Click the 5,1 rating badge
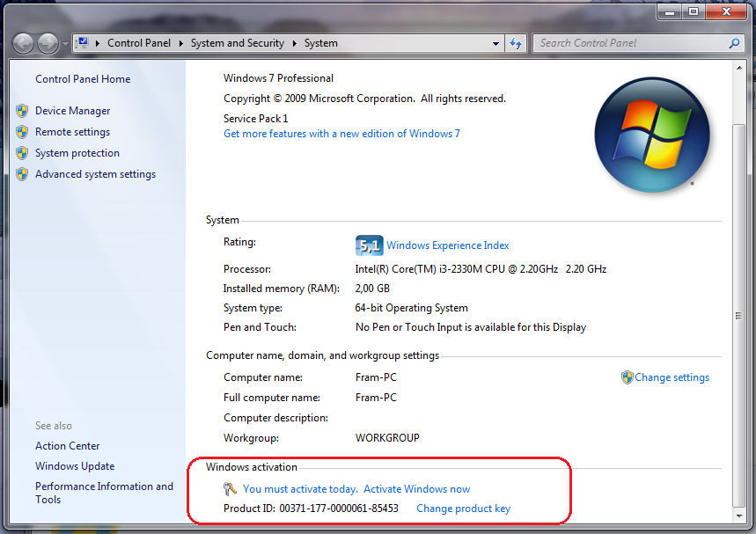This screenshot has height=534, width=756. [370, 245]
